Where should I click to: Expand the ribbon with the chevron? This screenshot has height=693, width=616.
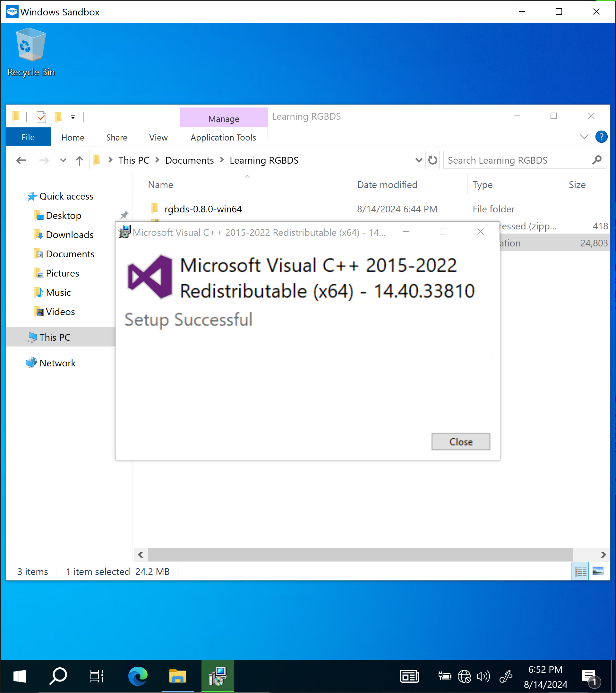584,137
